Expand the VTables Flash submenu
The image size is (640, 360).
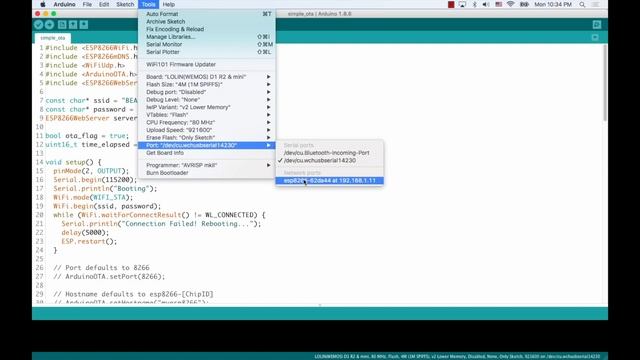tap(207, 115)
